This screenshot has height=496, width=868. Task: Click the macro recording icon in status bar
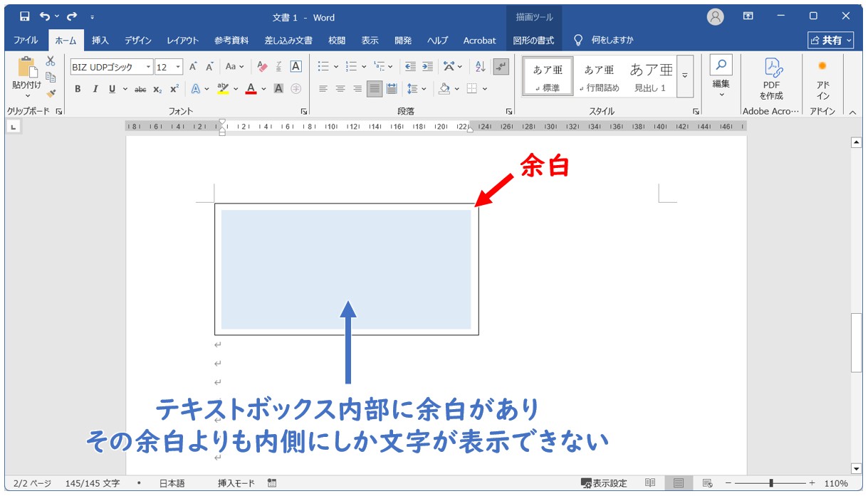click(x=272, y=483)
